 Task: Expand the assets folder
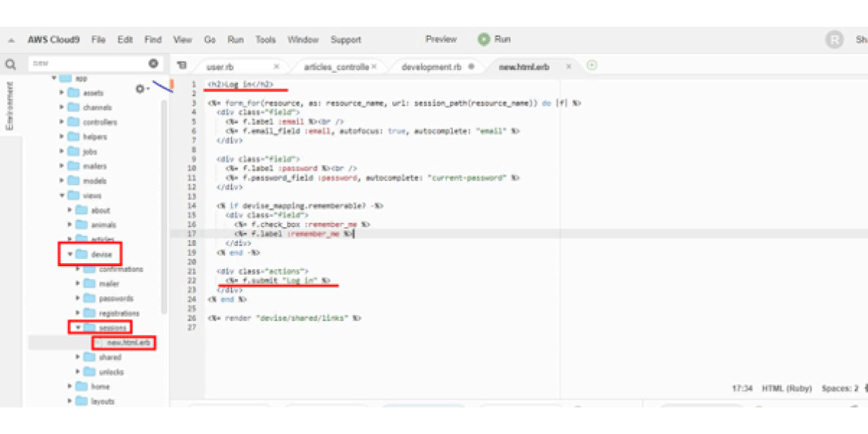(x=62, y=93)
